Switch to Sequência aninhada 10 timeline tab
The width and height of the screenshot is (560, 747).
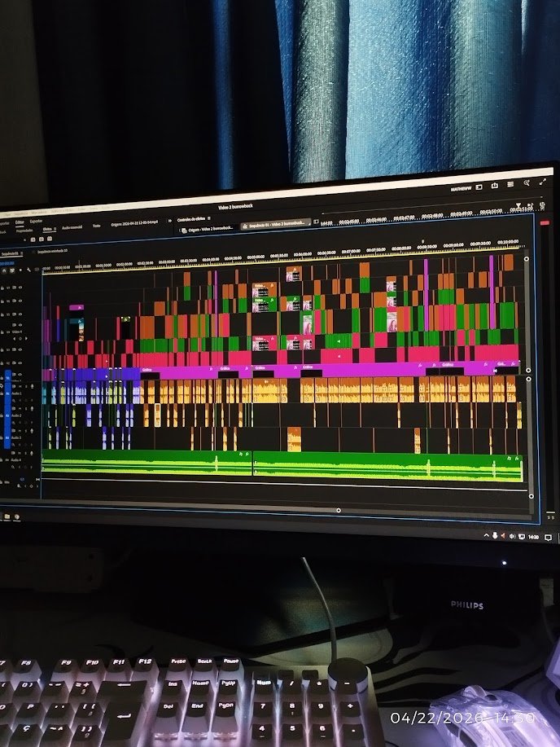coord(52,251)
